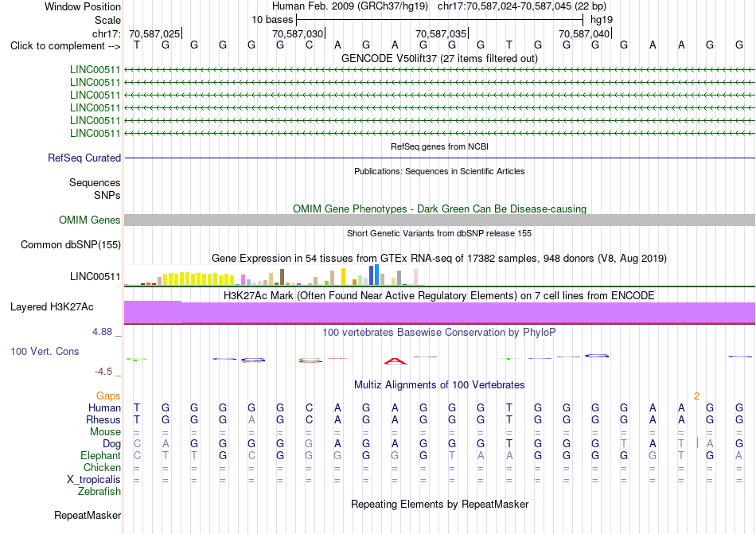Click the '70,587,040' position marker
The image size is (756, 534).
pos(584,33)
